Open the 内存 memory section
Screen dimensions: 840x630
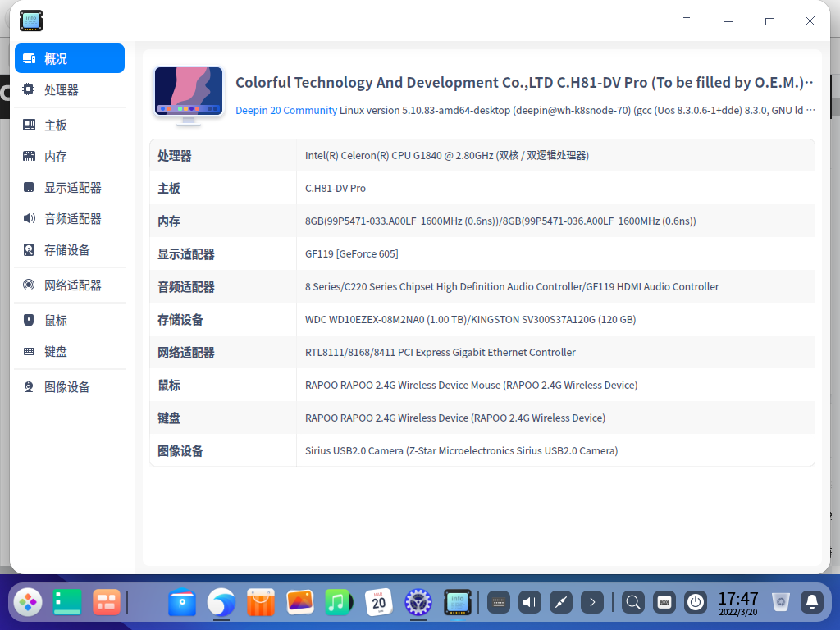point(70,157)
